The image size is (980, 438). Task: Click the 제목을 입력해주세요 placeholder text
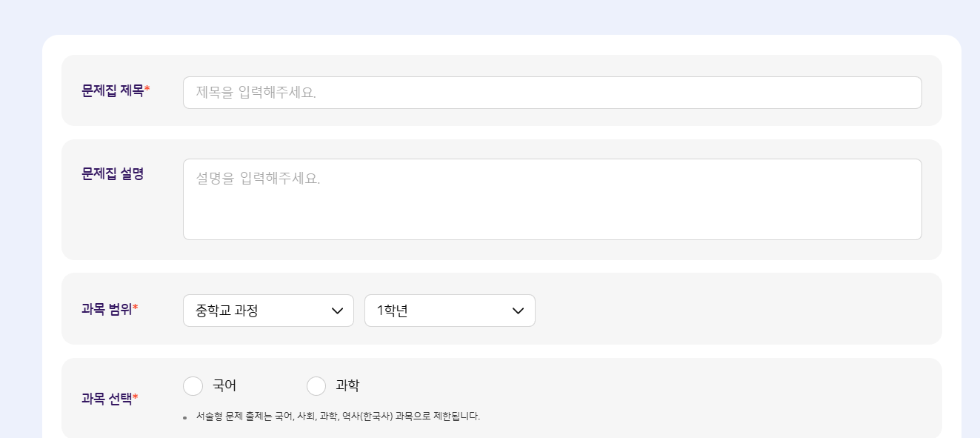click(256, 93)
